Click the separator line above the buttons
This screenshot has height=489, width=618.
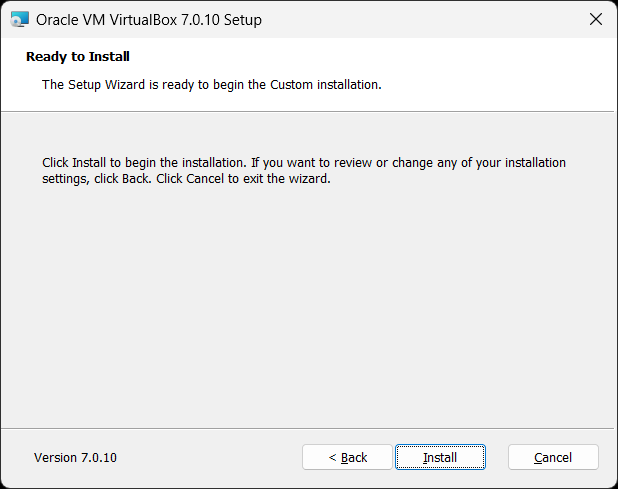pyautogui.click(x=308, y=429)
